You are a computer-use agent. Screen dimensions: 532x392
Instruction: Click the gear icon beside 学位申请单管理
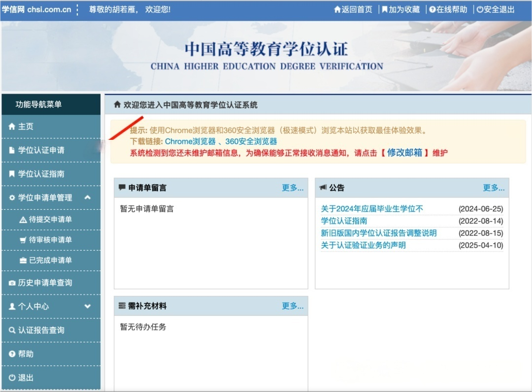[12, 197]
